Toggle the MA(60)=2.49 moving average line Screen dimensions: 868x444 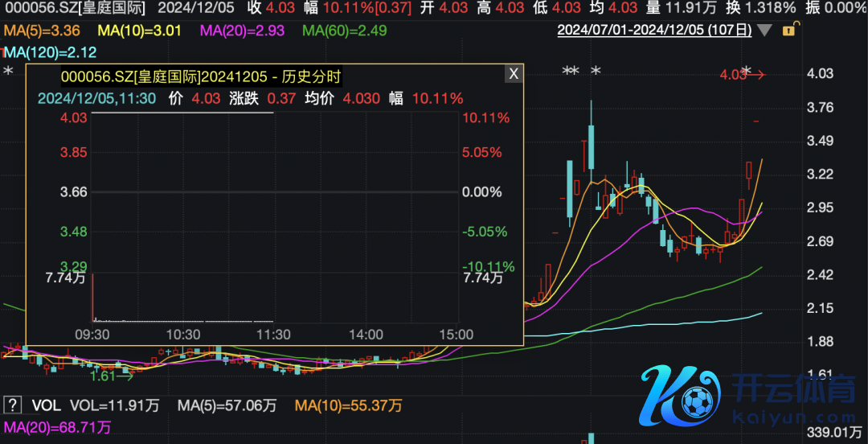click(x=345, y=31)
